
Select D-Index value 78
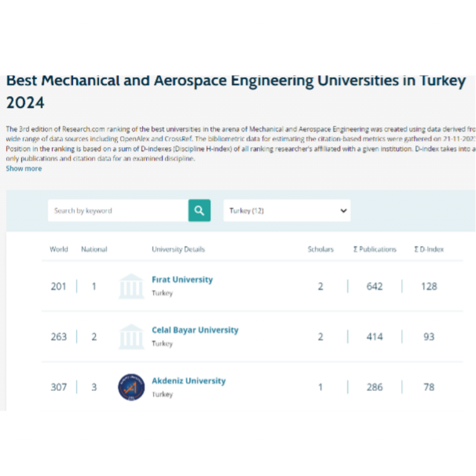coord(429,387)
